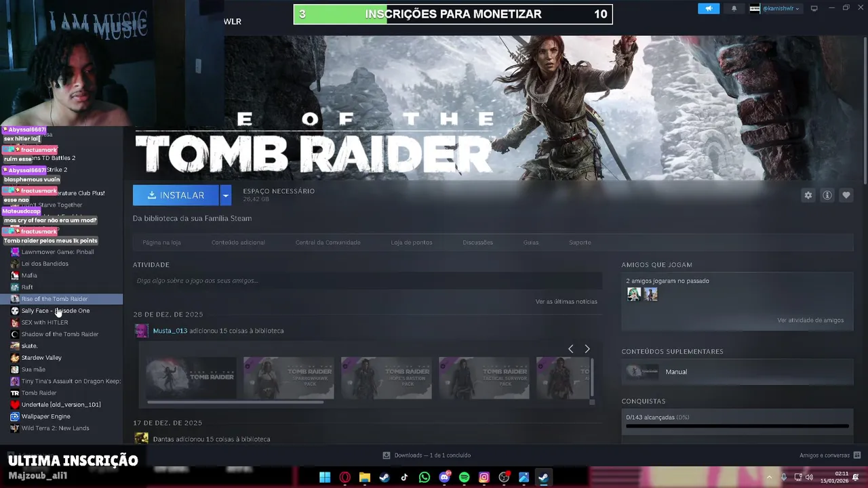868x488 pixels.
Task: Show next items with right carousel arrow
Action: tap(587, 348)
